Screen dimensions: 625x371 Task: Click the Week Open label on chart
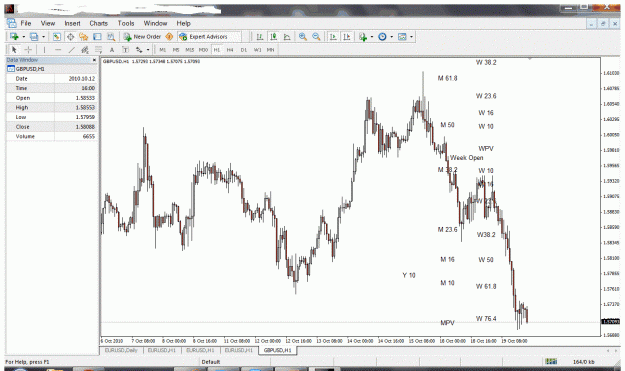[466, 158]
